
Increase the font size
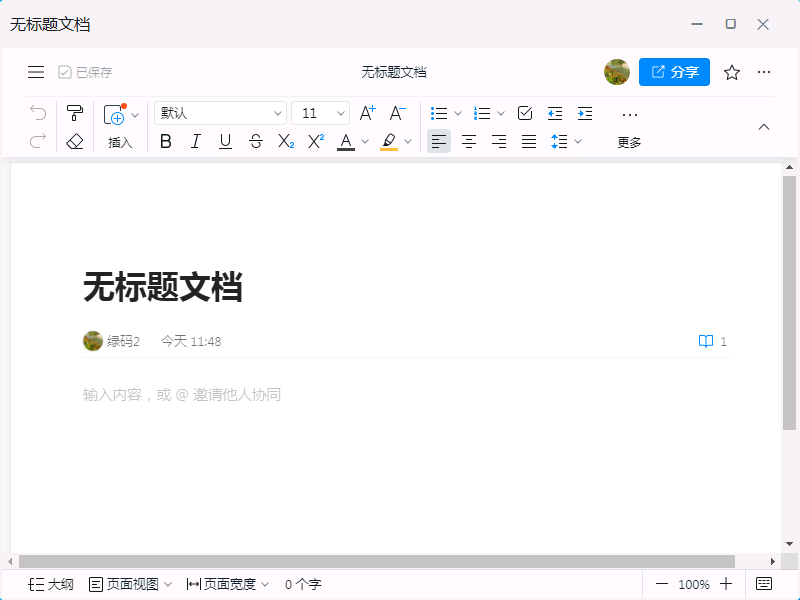click(x=367, y=113)
